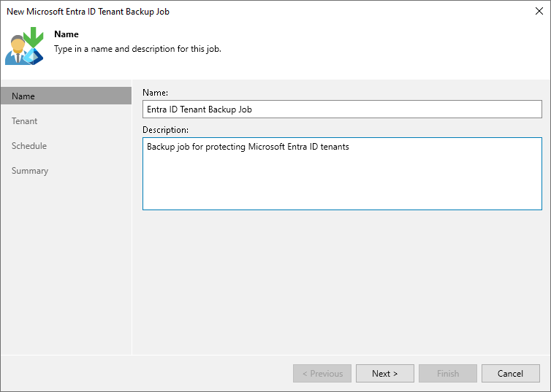Screen dimensions: 551x392
Task: Jump to the Summary step
Action: (x=30, y=171)
